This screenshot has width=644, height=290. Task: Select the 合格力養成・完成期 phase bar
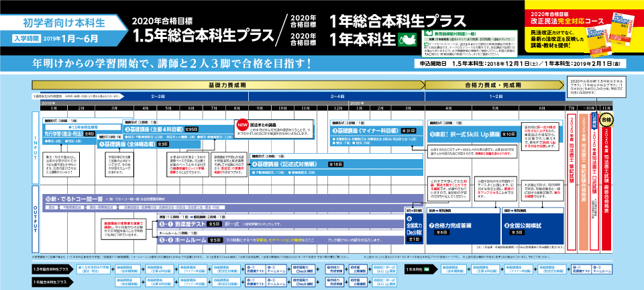point(483,86)
